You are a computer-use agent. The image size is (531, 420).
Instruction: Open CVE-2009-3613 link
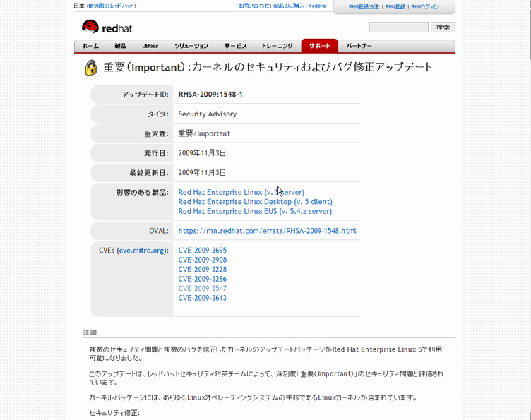[203, 298]
